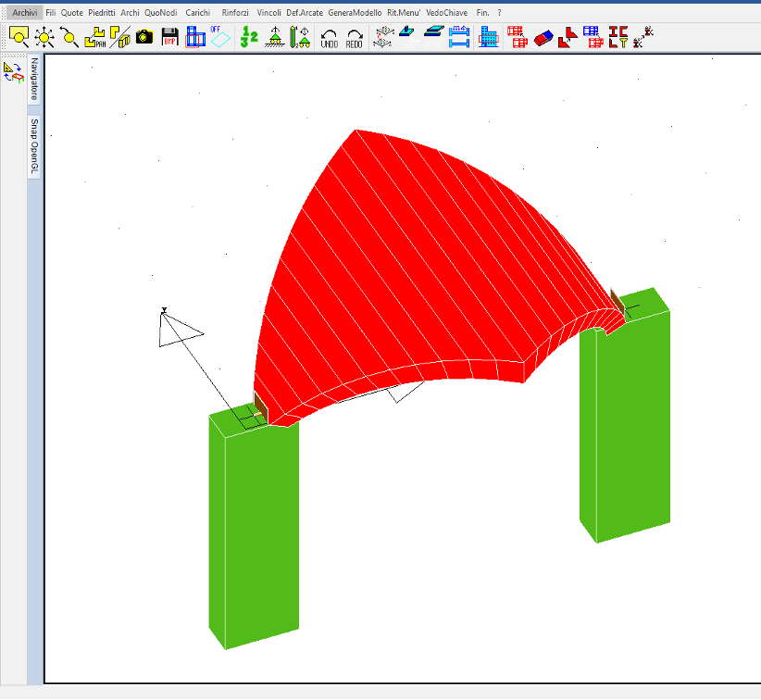Viewport: 761px width, 700px height.
Task: Click the level copy planes icon
Action: [383, 37]
